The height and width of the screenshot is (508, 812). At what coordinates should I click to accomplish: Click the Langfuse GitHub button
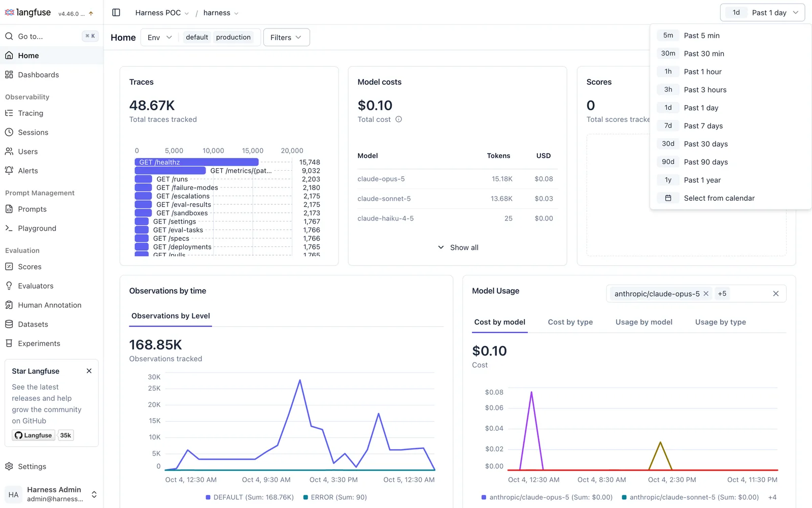(33, 435)
